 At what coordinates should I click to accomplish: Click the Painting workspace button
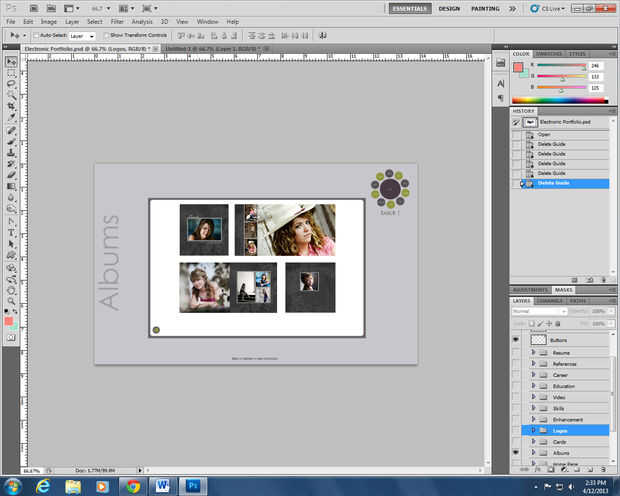pos(486,8)
